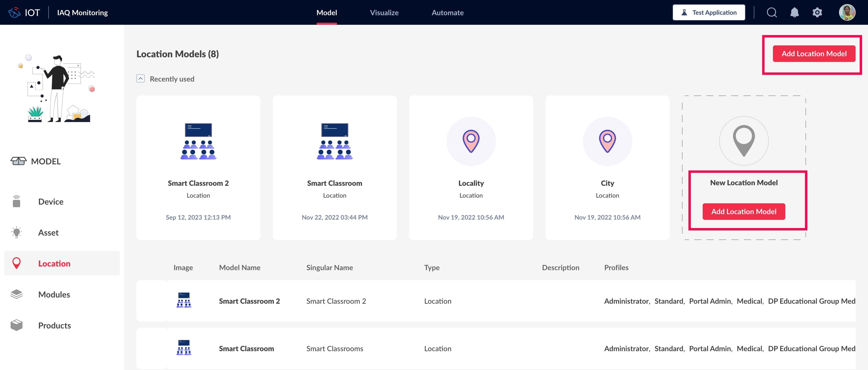The image size is (868, 370).
Task: Click Add Location Model in the dashed card
Action: (744, 211)
